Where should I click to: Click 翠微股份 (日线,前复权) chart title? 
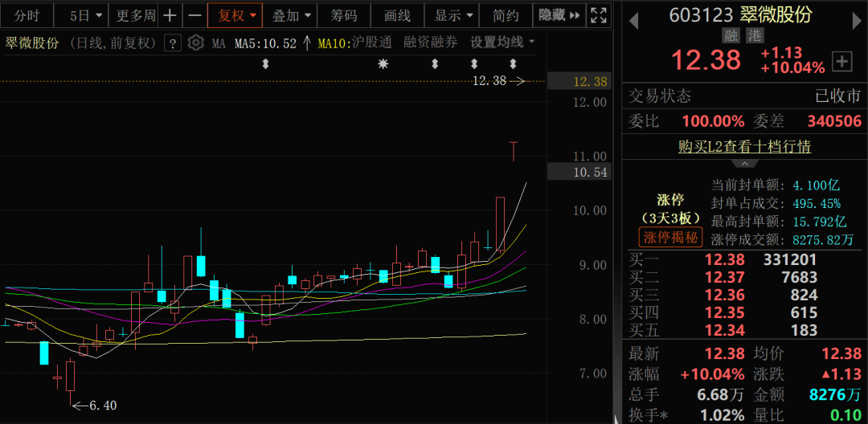click(82, 43)
